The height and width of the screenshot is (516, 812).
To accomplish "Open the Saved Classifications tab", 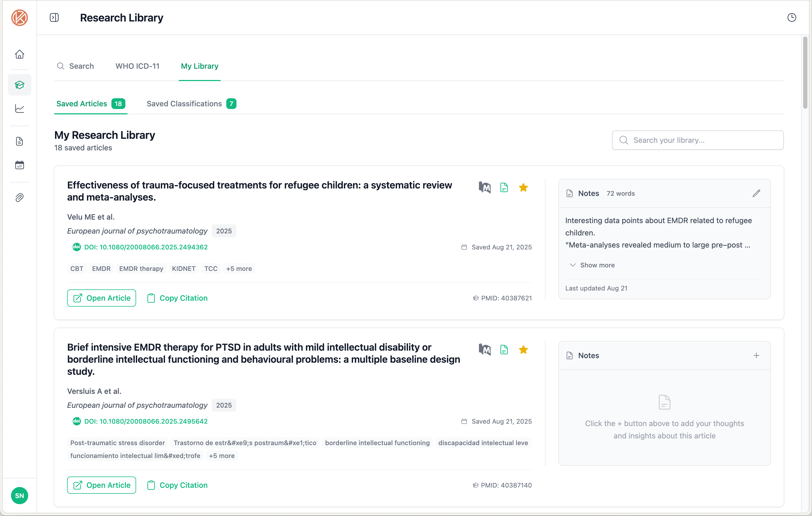I will tap(184, 104).
